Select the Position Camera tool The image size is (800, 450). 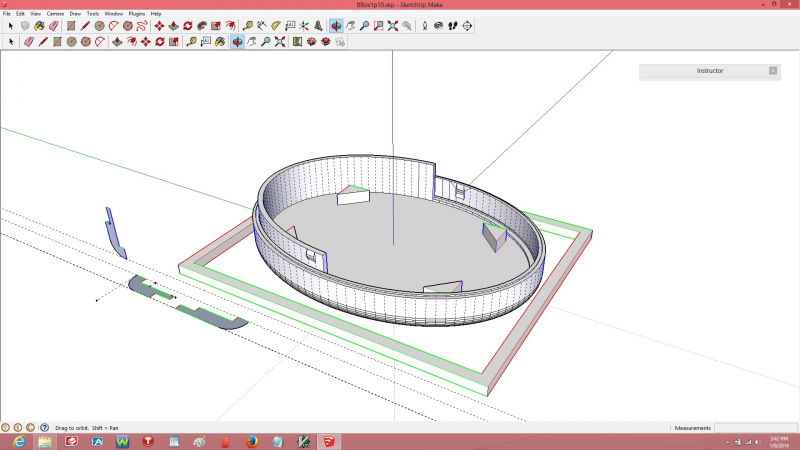tap(423, 25)
